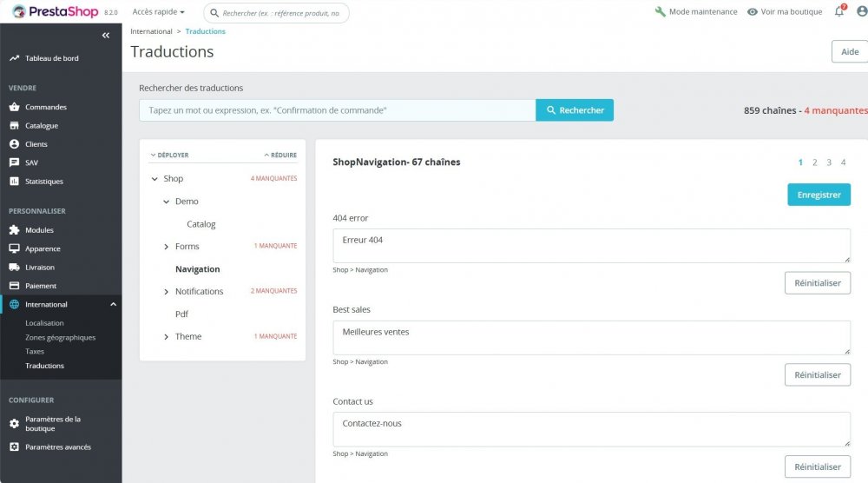Go to Zones géographiques submenu
The height and width of the screenshot is (483, 868).
click(x=60, y=337)
